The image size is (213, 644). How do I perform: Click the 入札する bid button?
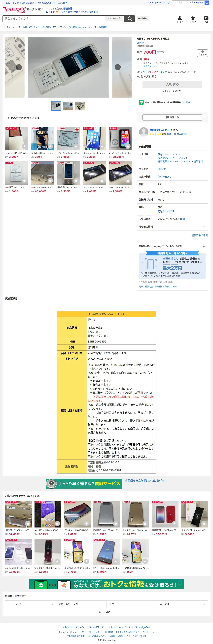pos(172,84)
